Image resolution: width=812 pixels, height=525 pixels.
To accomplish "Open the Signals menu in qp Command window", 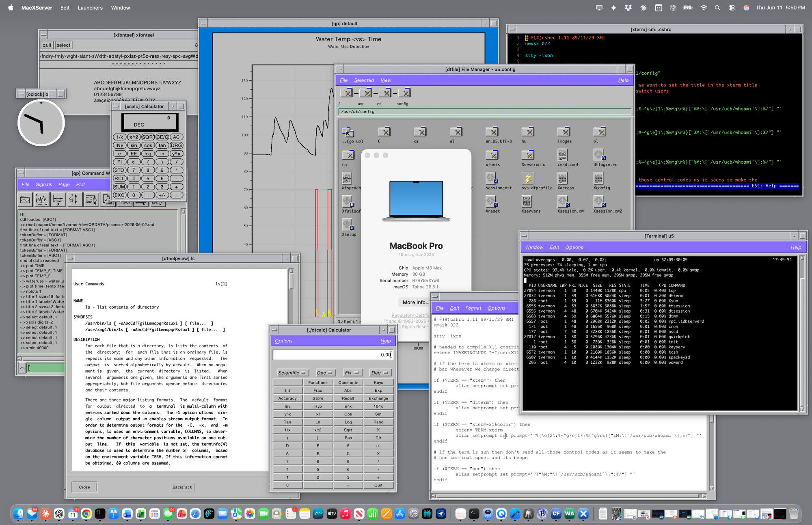I will coord(44,184).
